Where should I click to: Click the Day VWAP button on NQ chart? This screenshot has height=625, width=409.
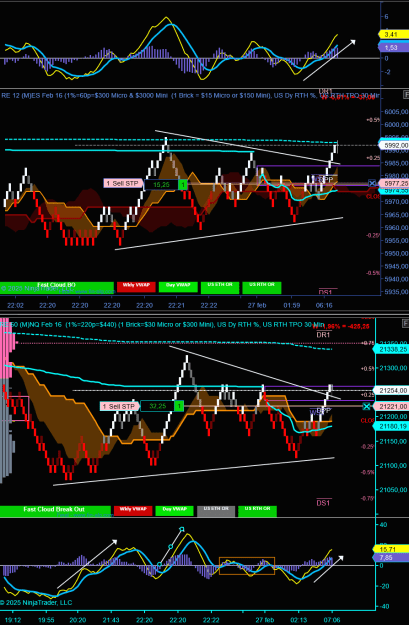tap(175, 511)
